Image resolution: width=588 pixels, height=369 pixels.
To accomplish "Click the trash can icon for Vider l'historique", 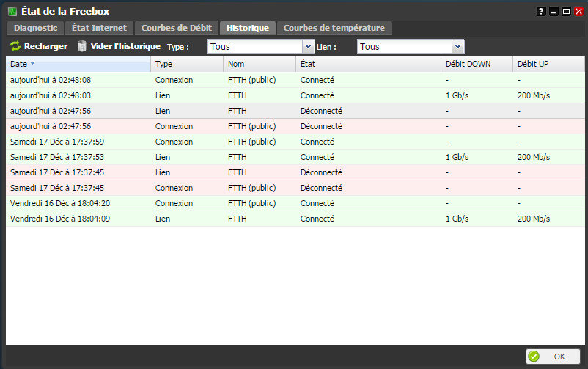I will click(82, 46).
